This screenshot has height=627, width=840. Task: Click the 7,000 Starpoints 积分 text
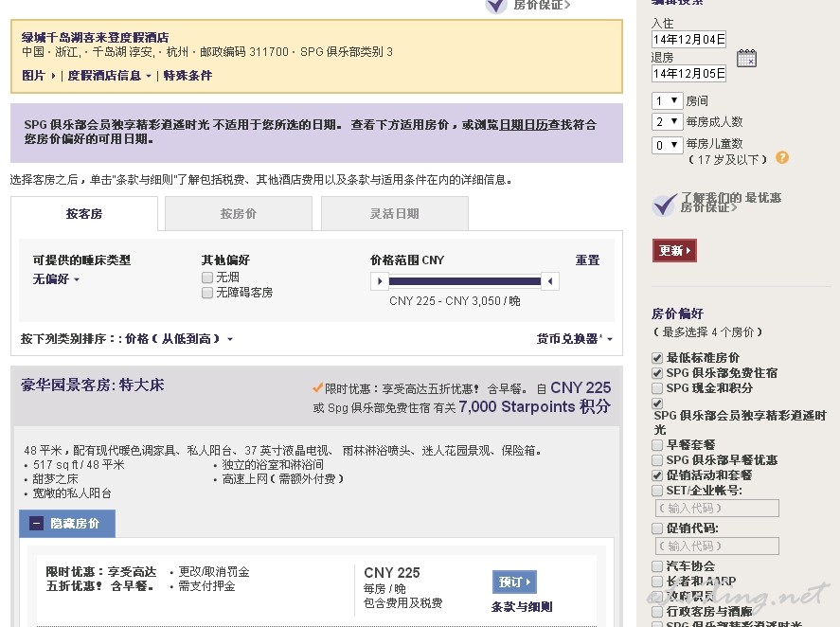coord(535,406)
